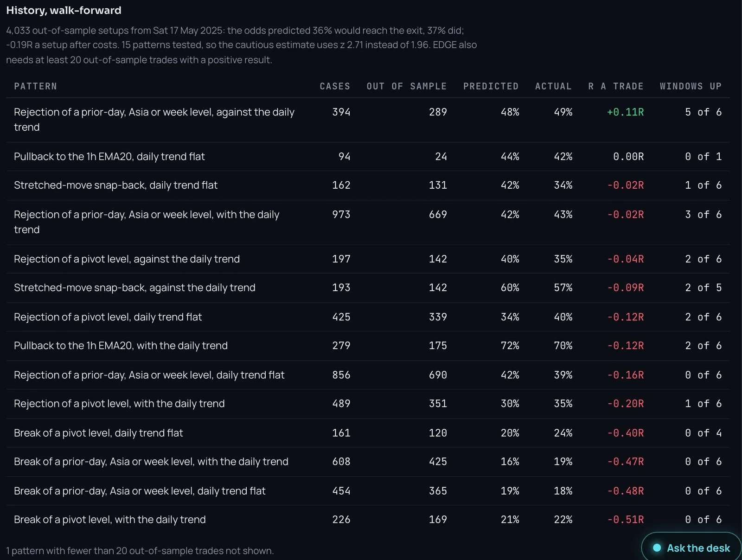Select the +0.11R trade result value

coord(625,112)
